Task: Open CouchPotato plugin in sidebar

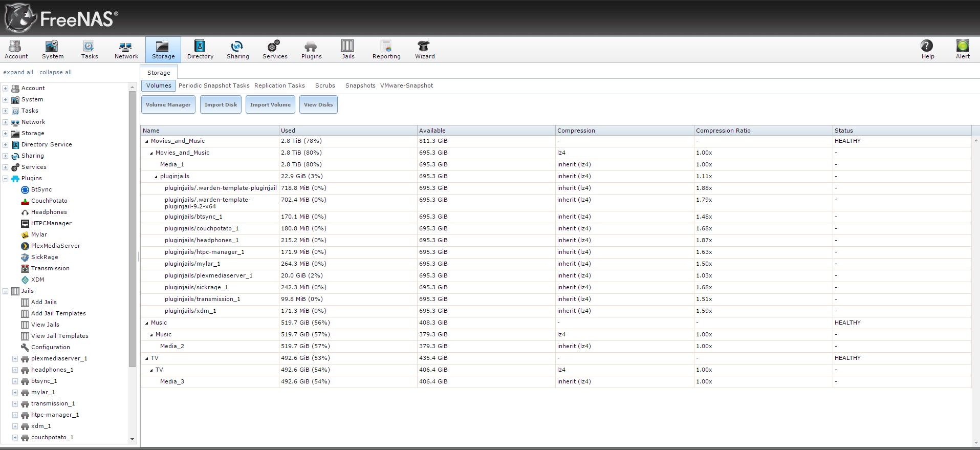Action: pyautogui.click(x=44, y=201)
